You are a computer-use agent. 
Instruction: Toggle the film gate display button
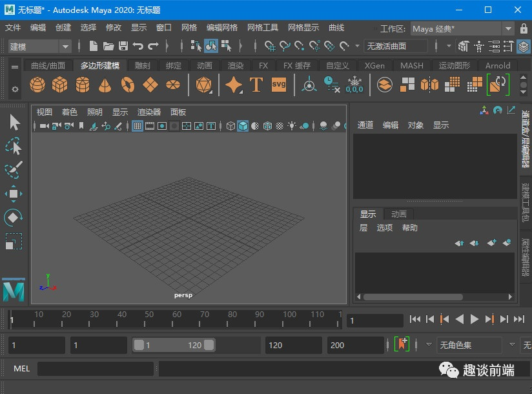tap(150, 126)
